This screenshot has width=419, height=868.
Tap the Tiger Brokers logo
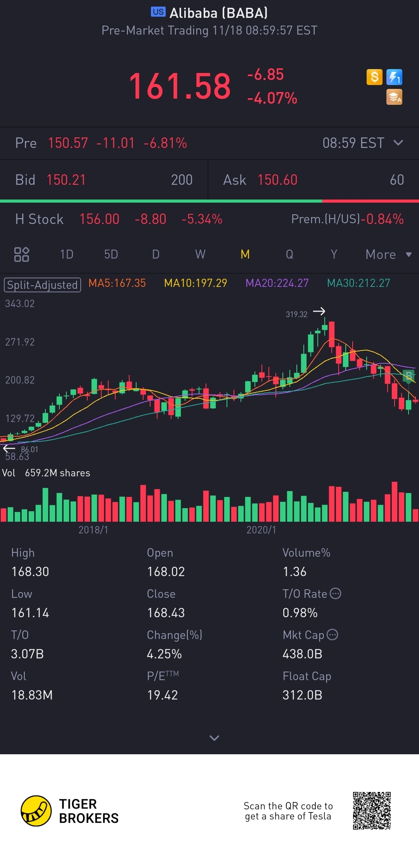70,811
